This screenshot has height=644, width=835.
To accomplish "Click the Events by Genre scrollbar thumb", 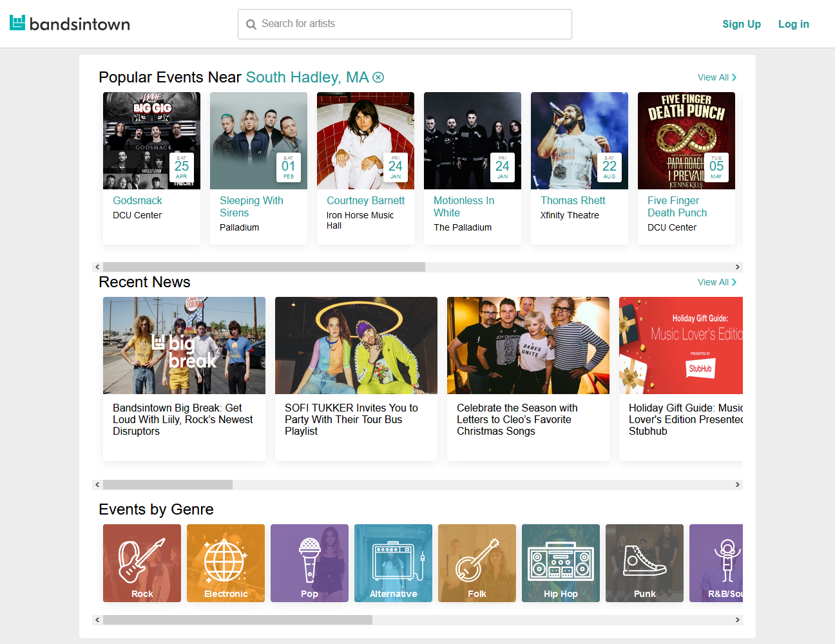I will click(x=238, y=620).
